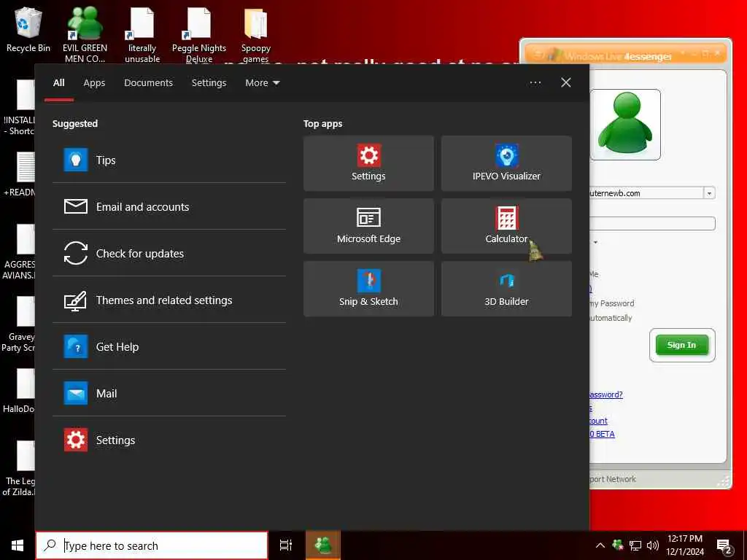Screen dimensions: 747x560
Task: Open the network tray icon
Action: 635,545
